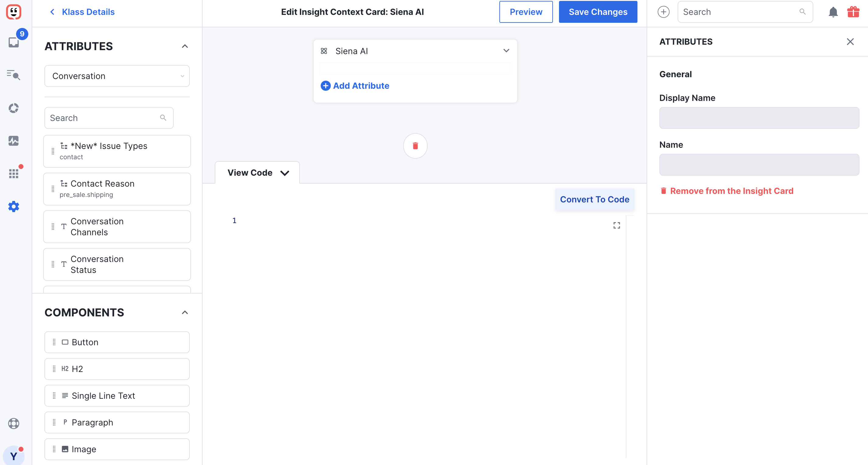Image resolution: width=868 pixels, height=465 pixels.
Task: Collapse the ATTRIBUTES section on the left
Action: pos(185,46)
